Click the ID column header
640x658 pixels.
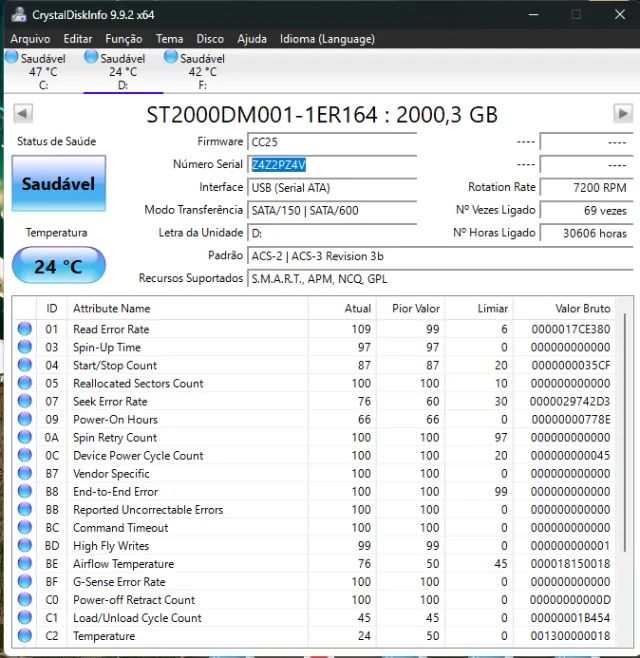tap(52, 308)
